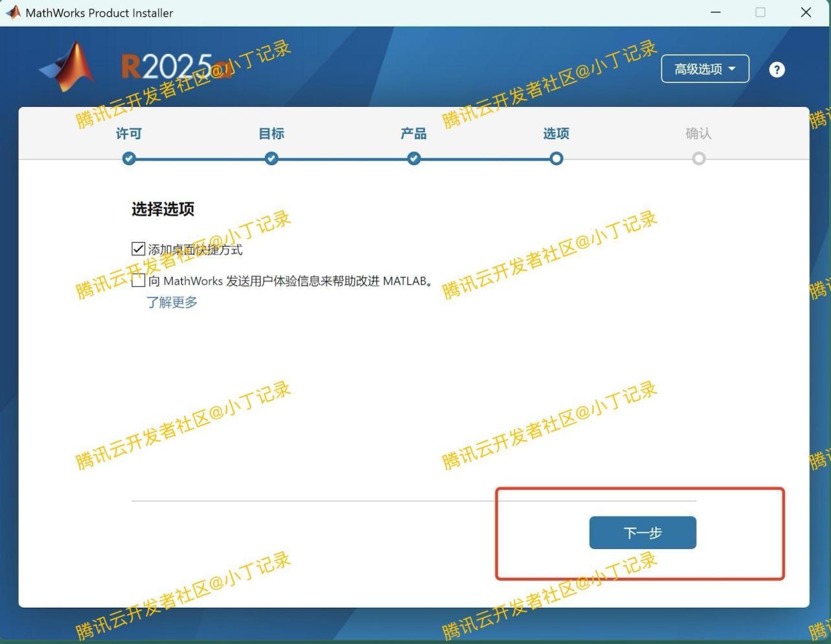Go to the 产品 step
The width and height of the screenshot is (831, 644).
414,133
